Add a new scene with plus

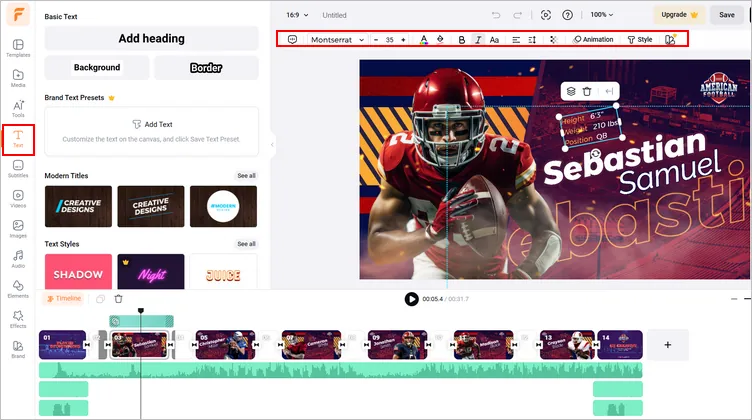point(668,345)
